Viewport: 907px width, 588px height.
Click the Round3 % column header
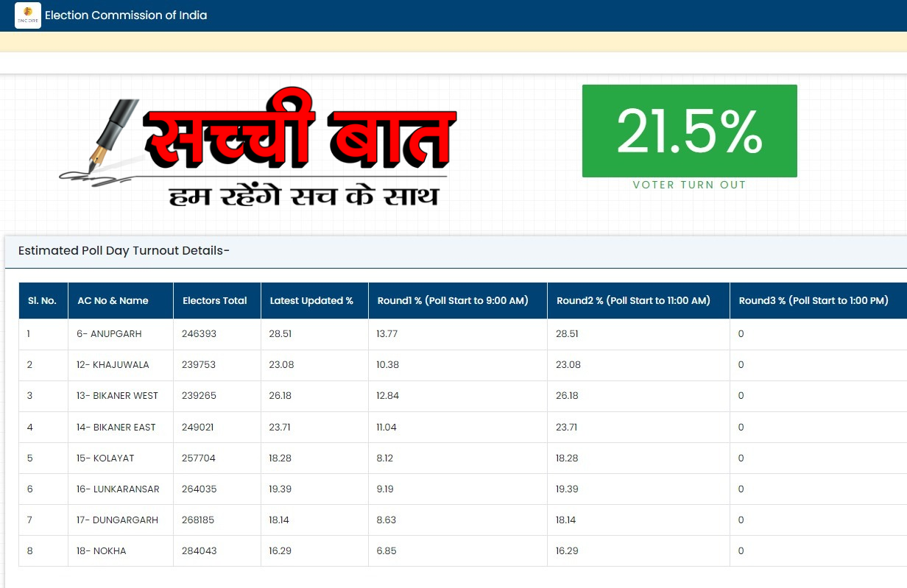[814, 300]
